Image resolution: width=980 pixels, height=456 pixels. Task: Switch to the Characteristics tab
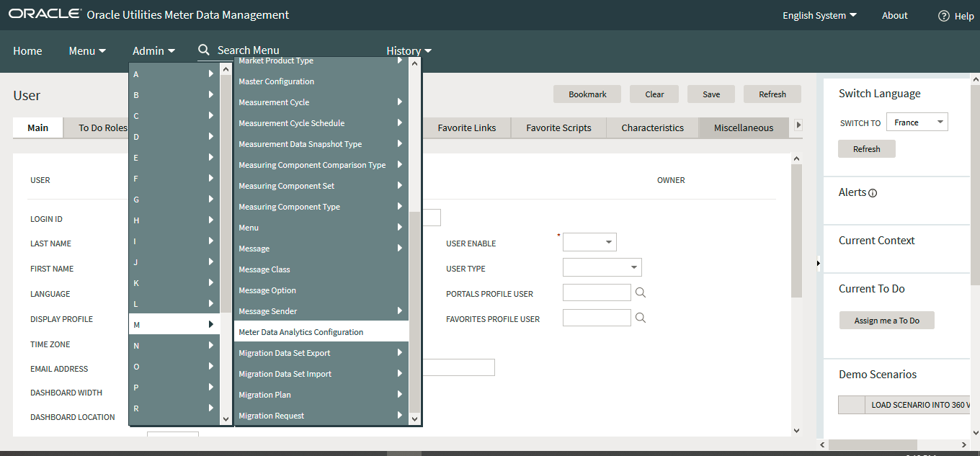tap(651, 128)
